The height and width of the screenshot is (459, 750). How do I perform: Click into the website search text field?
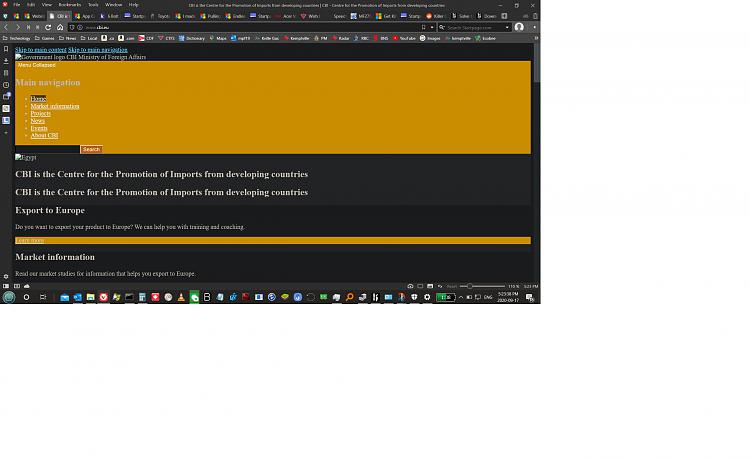click(47, 149)
